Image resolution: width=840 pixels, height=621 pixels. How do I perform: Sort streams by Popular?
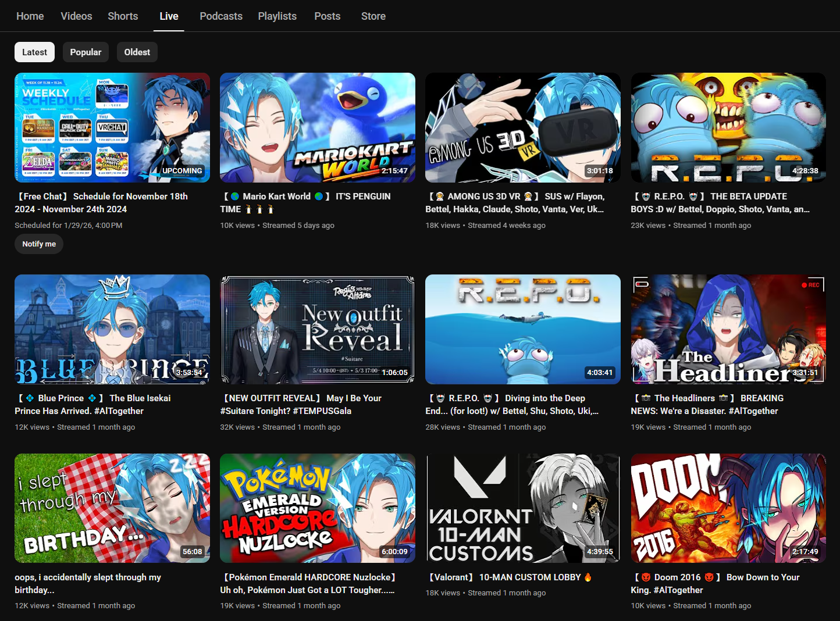tap(86, 52)
